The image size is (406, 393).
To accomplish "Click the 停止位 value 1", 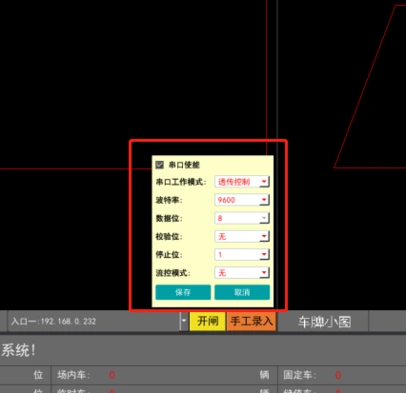I will [220, 255].
